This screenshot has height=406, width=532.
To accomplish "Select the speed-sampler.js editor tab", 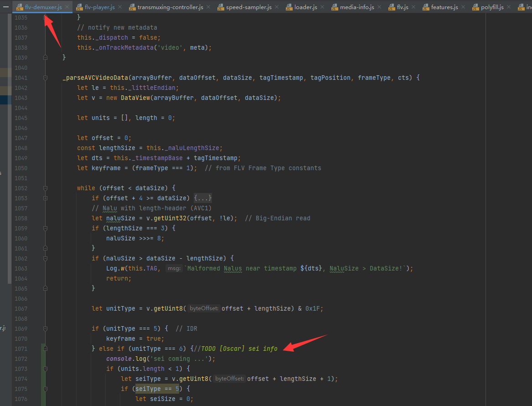I will [x=249, y=7].
